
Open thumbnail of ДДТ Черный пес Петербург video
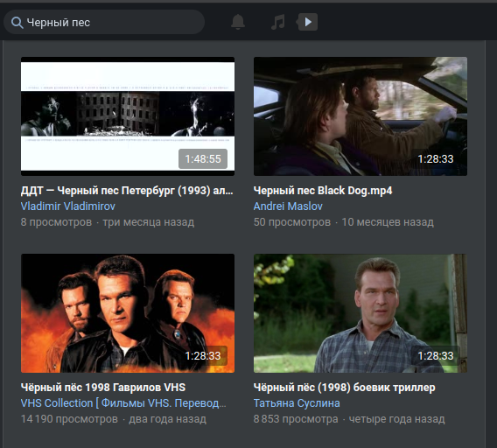(x=128, y=116)
